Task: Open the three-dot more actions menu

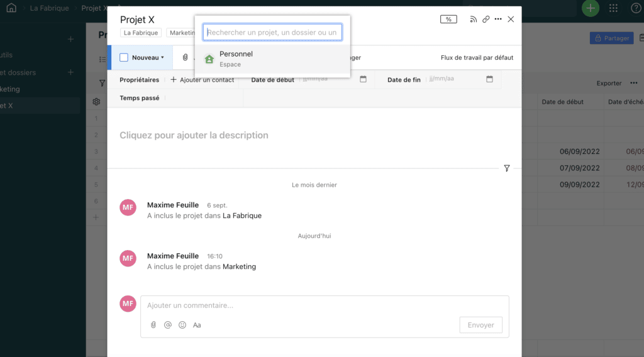Action: point(498,19)
